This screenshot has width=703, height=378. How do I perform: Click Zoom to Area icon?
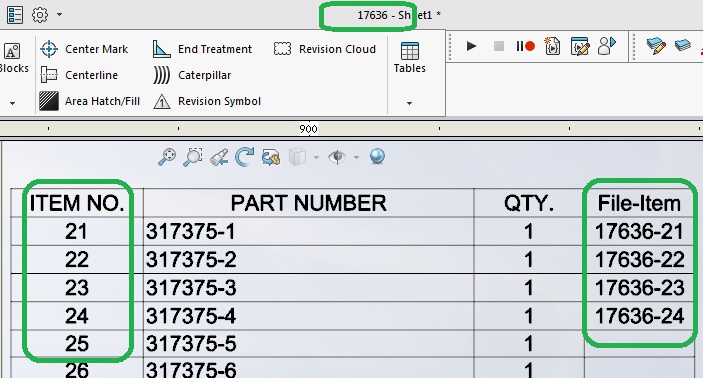click(193, 157)
